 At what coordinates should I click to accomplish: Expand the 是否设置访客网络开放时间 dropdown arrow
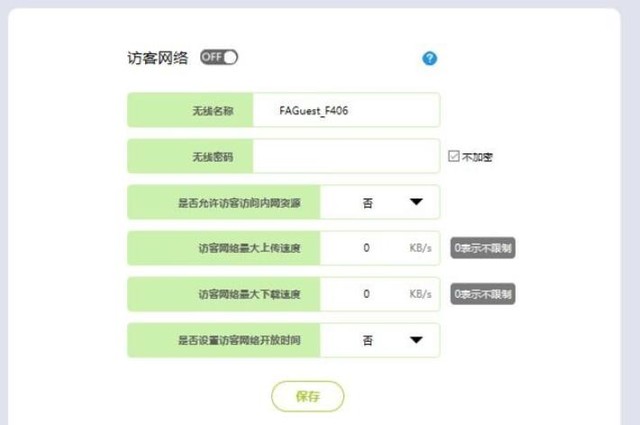[416, 340]
